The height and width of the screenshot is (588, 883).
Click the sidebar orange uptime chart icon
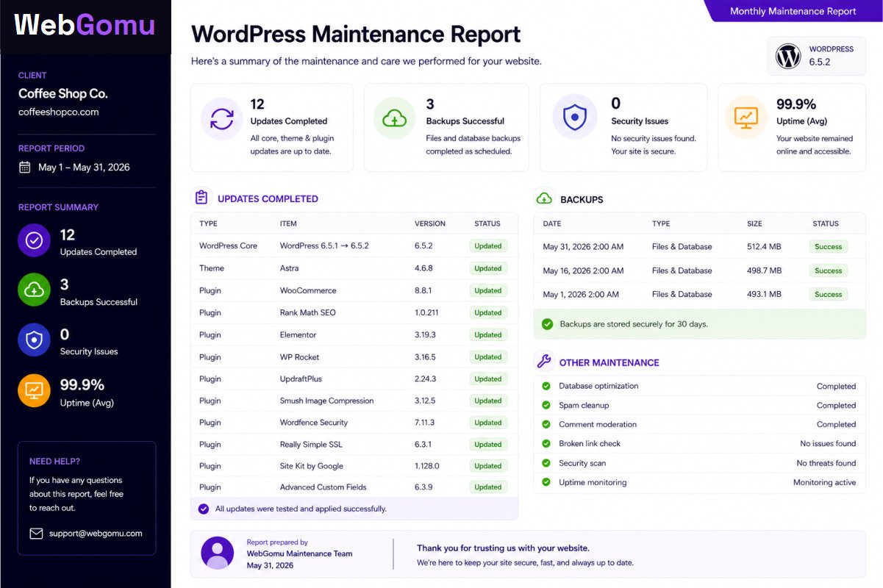(34, 391)
